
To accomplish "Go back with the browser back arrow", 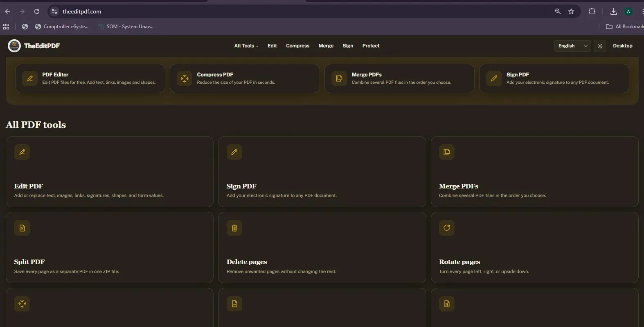I will (7, 11).
